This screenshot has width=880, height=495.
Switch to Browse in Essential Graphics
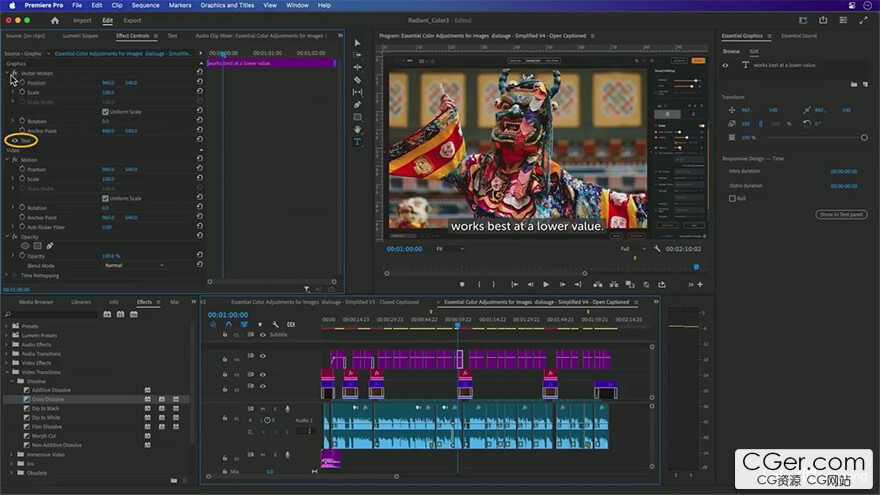click(731, 51)
